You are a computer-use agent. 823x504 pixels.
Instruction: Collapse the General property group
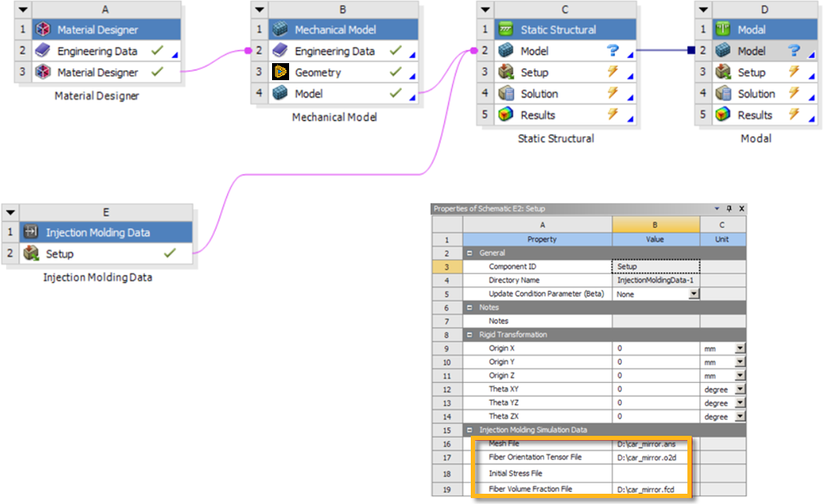point(470,252)
